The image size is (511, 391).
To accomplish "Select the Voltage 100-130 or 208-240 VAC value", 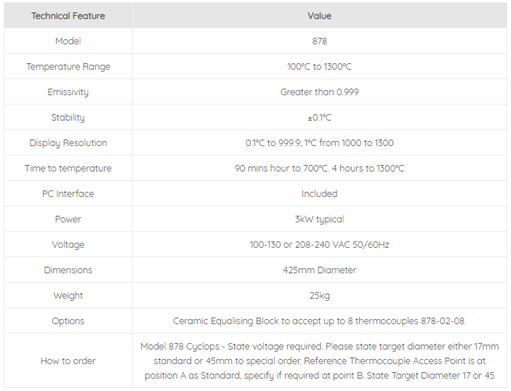I will (319, 245).
